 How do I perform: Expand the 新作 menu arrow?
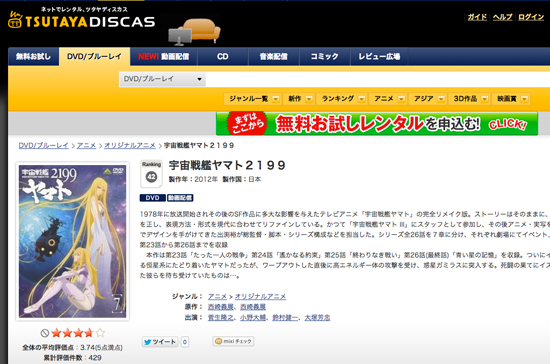309,99
